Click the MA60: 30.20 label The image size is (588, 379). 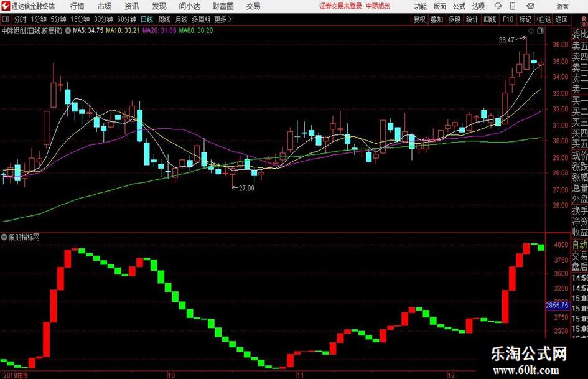pos(196,30)
